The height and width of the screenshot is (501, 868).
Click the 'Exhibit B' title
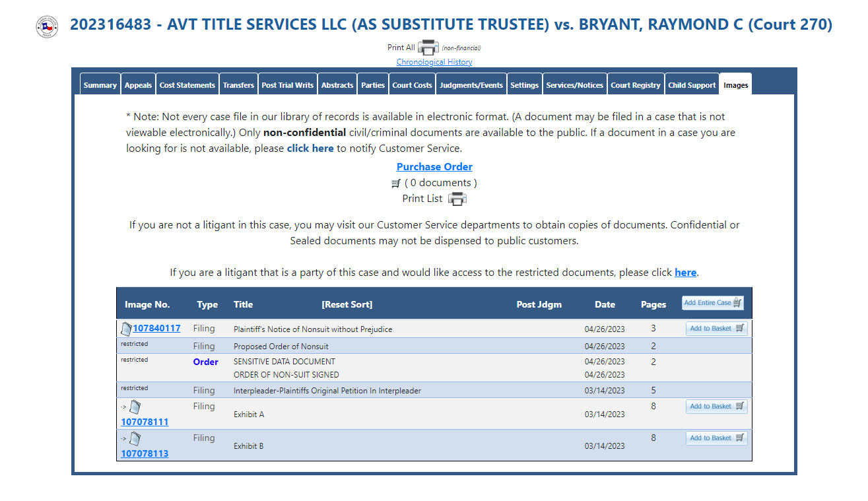click(249, 446)
